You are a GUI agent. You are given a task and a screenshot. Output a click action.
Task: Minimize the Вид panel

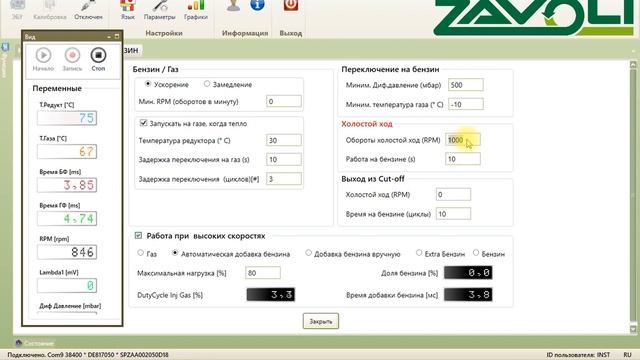coord(109,37)
